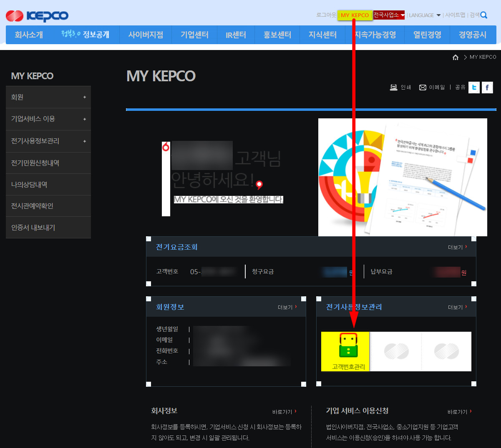Open 지식센터 main menu
The image size is (501, 448).
(322, 35)
